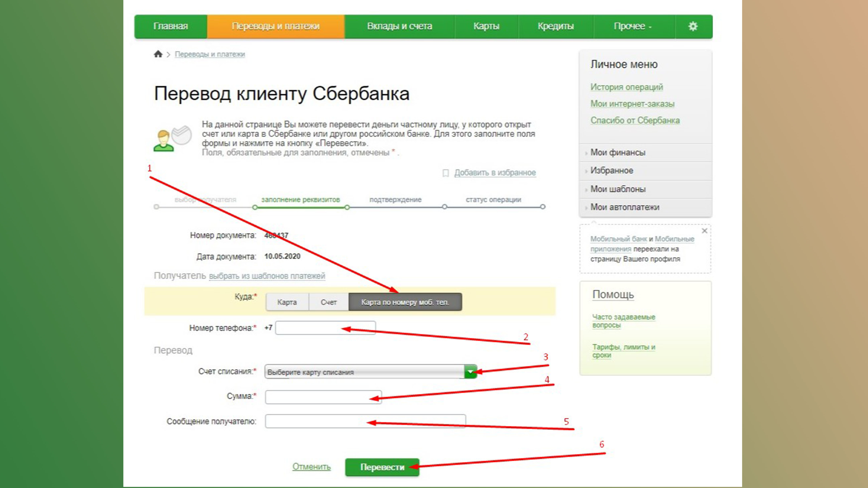Expand Мои шаблоны section
Screen dimensions: 868x488
(x=646, y=189)
